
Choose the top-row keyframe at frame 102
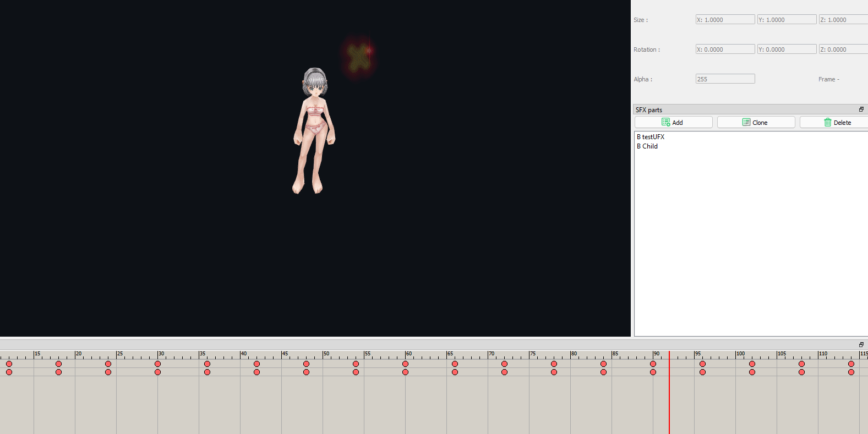752,364
